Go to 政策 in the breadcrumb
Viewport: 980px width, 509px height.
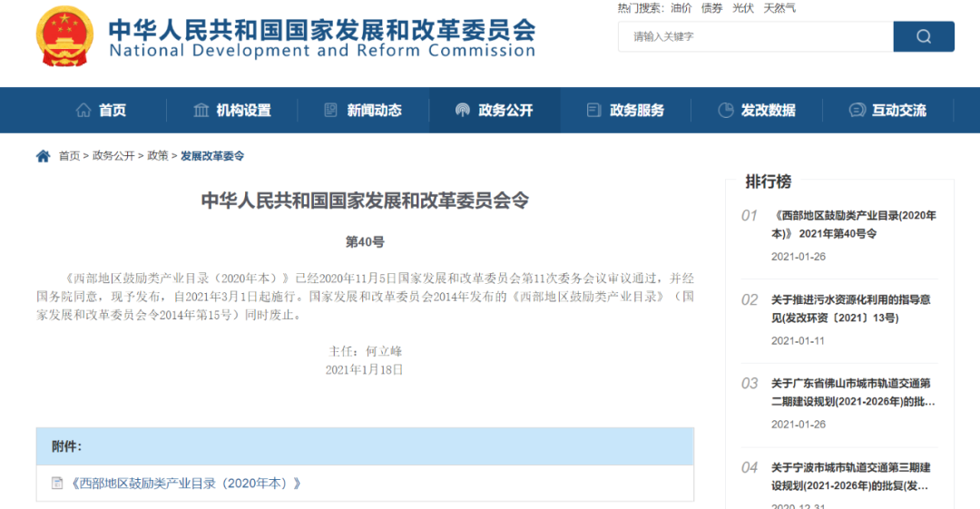[157, 156]
